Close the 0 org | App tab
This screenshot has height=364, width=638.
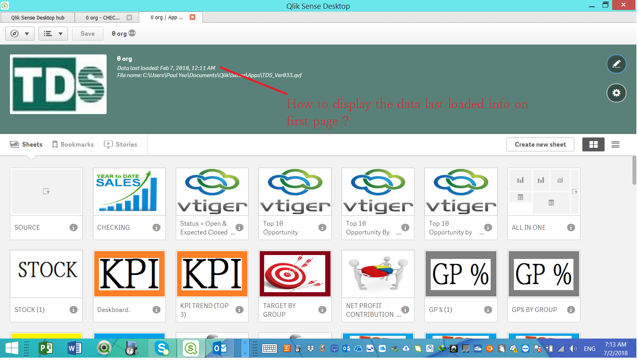tap(193, 17)
